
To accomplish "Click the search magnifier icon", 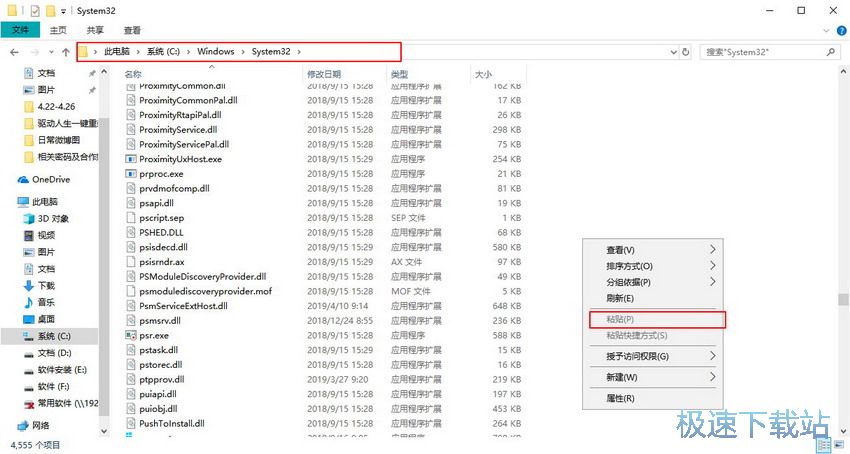I will click(x=830, y=52).
